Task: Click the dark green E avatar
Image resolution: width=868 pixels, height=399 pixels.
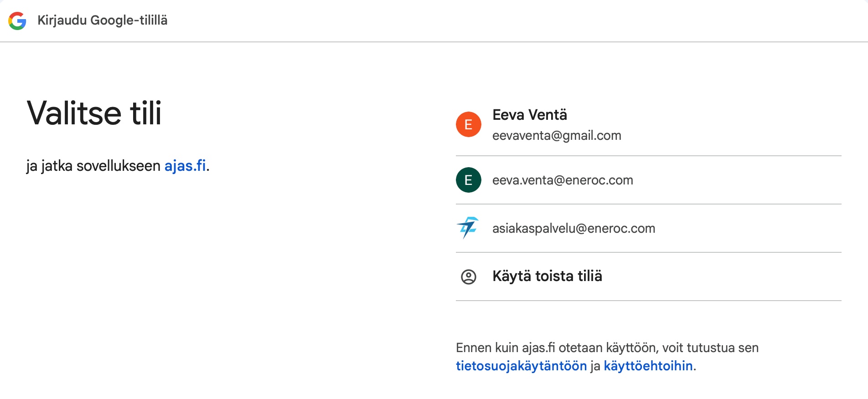Action: click(468, 180)
